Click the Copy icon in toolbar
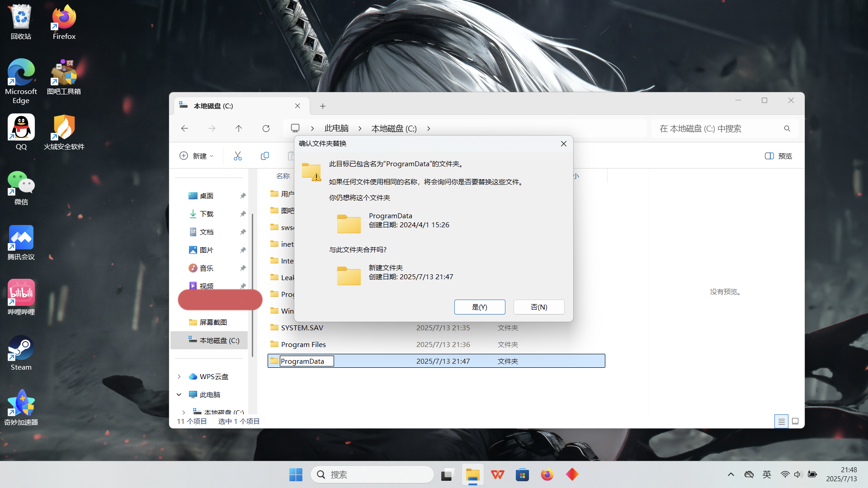 pos(265,156)
